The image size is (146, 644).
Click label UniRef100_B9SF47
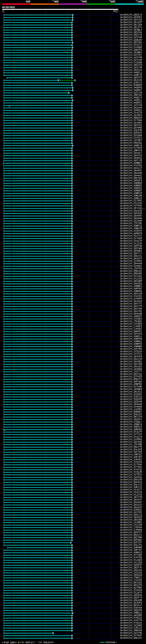pos(131,533)
